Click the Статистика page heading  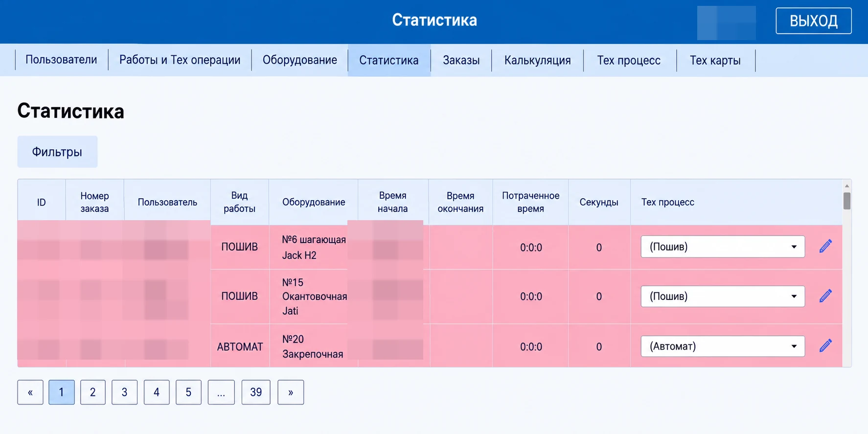(x=71, y=111)
